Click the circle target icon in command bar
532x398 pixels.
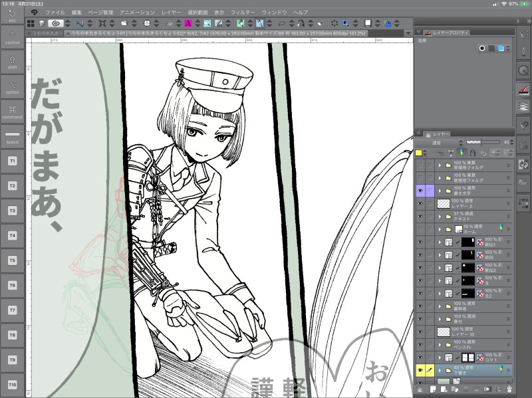point(147,23)
